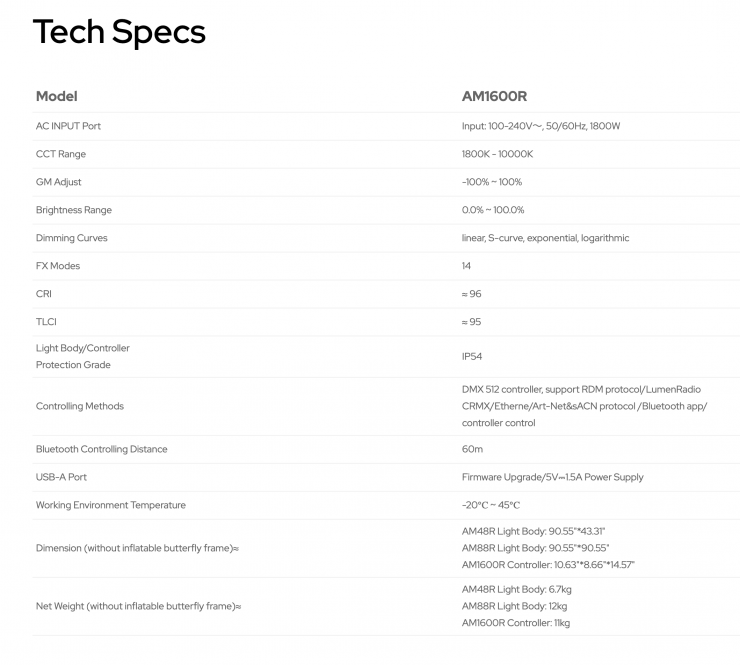Click the 1800K - 10000K value
This screenshot has height=665, width=740.
point(497,154)
